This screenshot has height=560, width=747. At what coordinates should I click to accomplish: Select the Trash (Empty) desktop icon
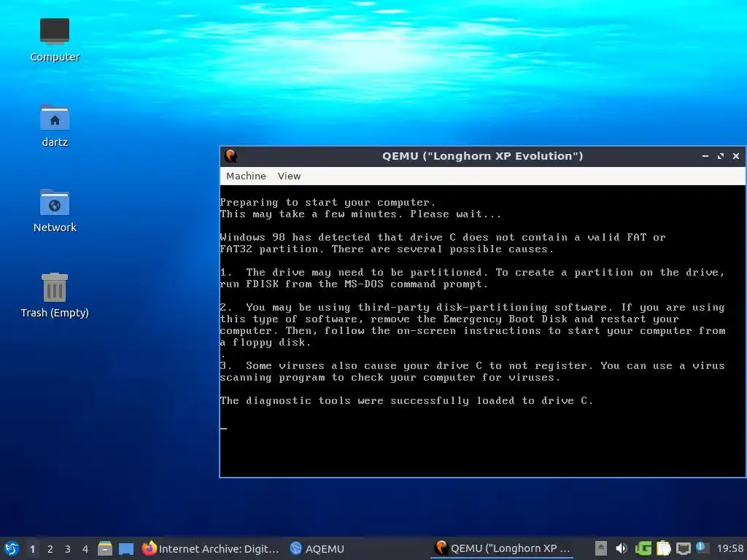(55, 295)
